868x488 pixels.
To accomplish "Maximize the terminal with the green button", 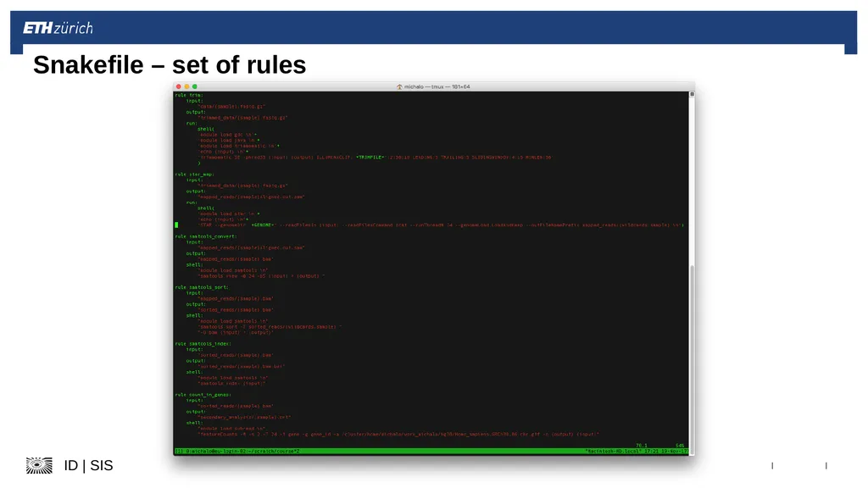I will (x=195, y=87).
